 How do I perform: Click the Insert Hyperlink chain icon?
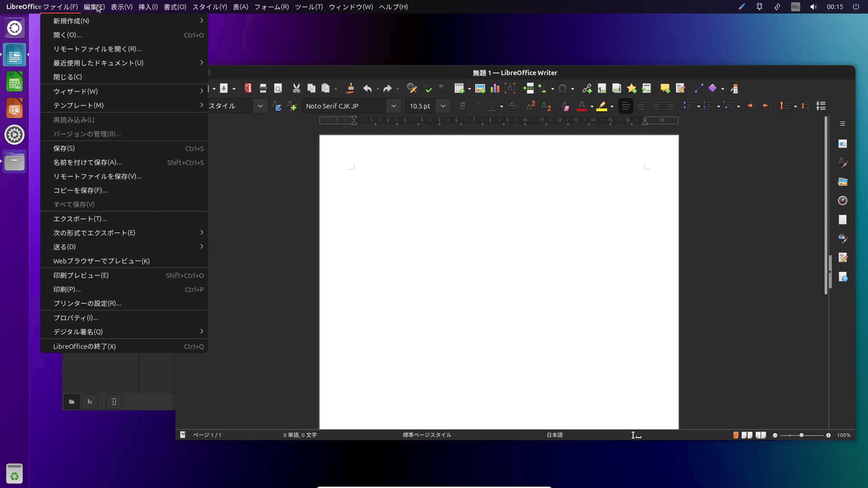click(x=587, y=88)
